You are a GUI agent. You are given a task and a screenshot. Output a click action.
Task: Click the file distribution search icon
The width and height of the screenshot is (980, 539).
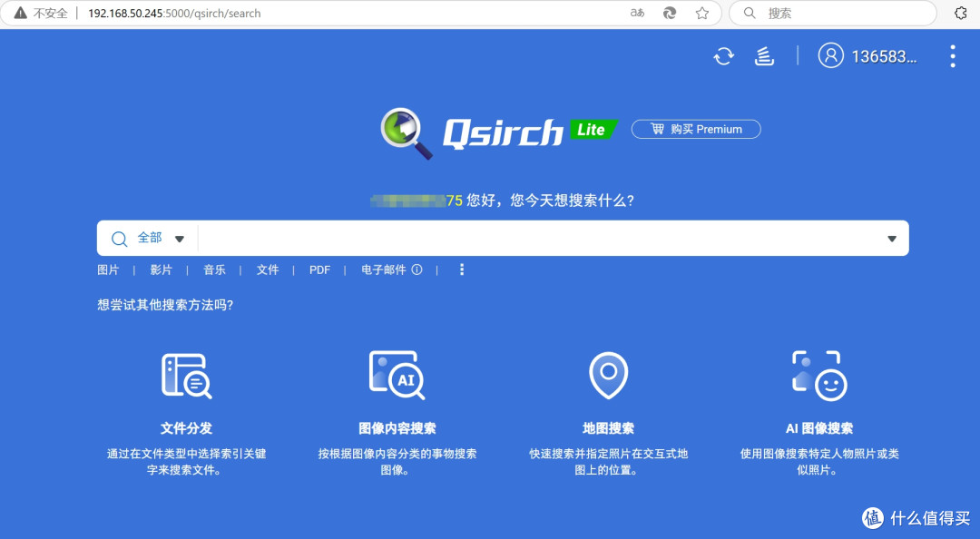click(x=186, y=375)
